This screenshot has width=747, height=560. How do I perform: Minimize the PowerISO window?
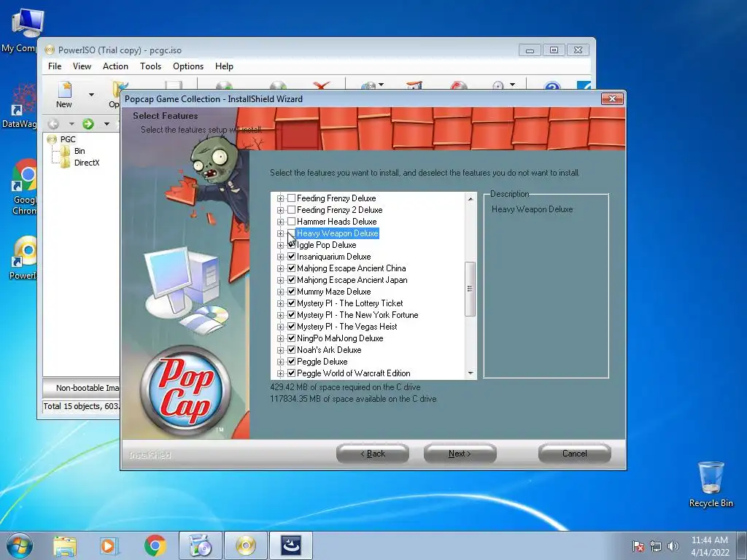pyautogui.click(x=530, y=50)
